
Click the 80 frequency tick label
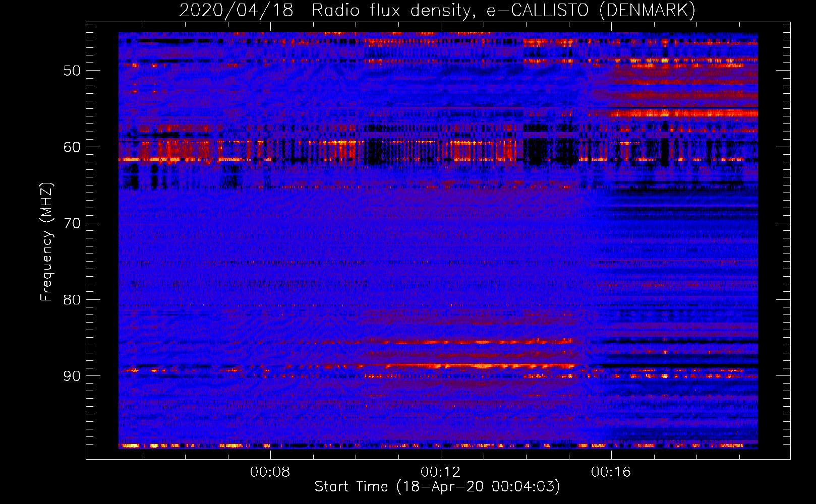pos(72,300)
